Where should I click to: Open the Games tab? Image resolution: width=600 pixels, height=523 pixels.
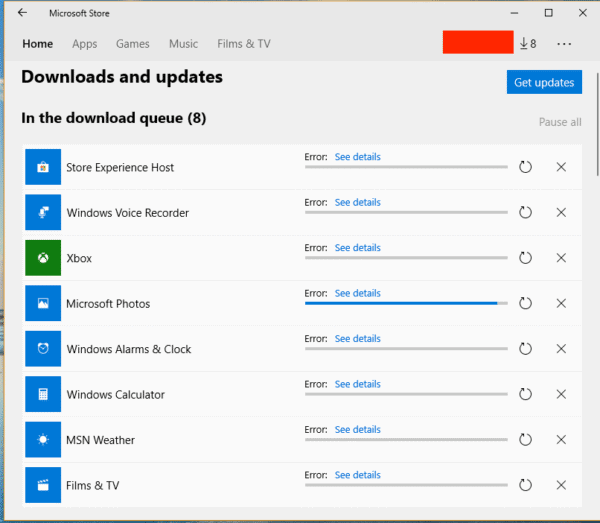(133, 44)
